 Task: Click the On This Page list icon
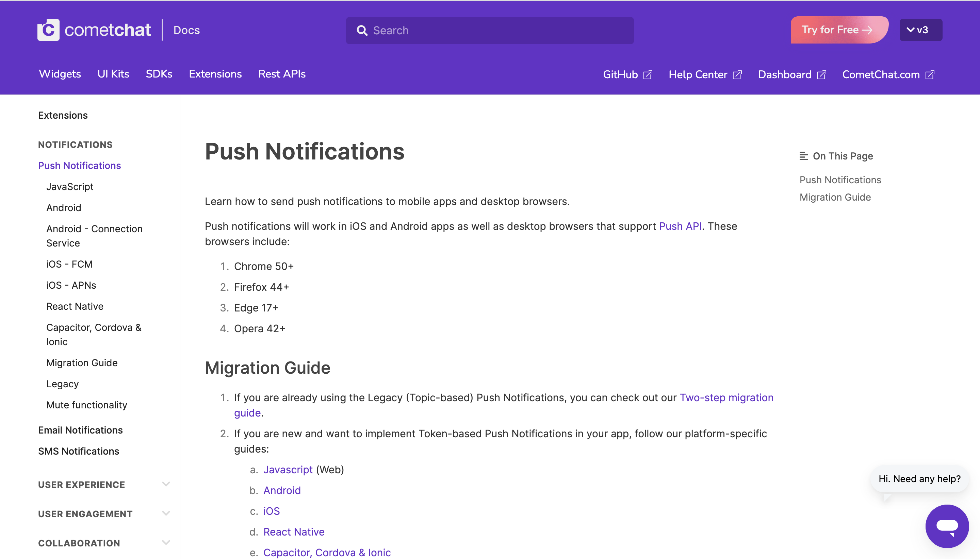point(803,156)
